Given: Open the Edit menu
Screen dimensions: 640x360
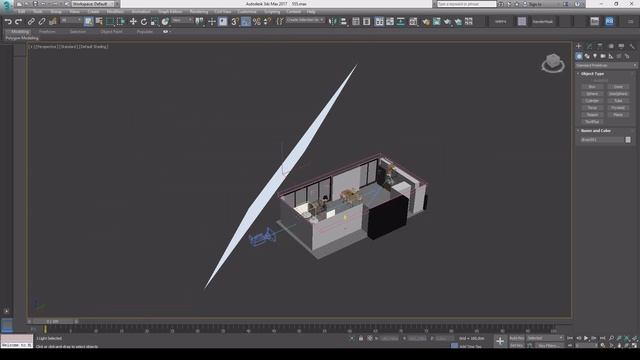Looking at the screenshot, I should click(x=21, y=12).
